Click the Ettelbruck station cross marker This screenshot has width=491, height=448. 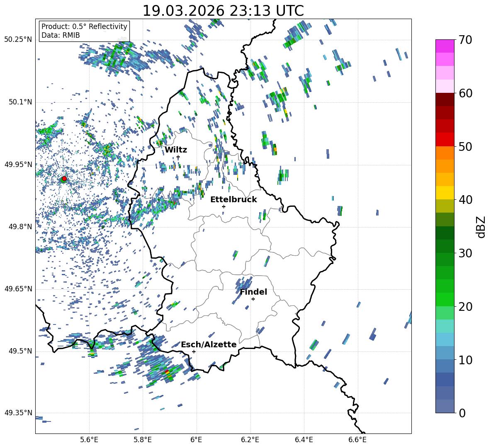(224, 206)
